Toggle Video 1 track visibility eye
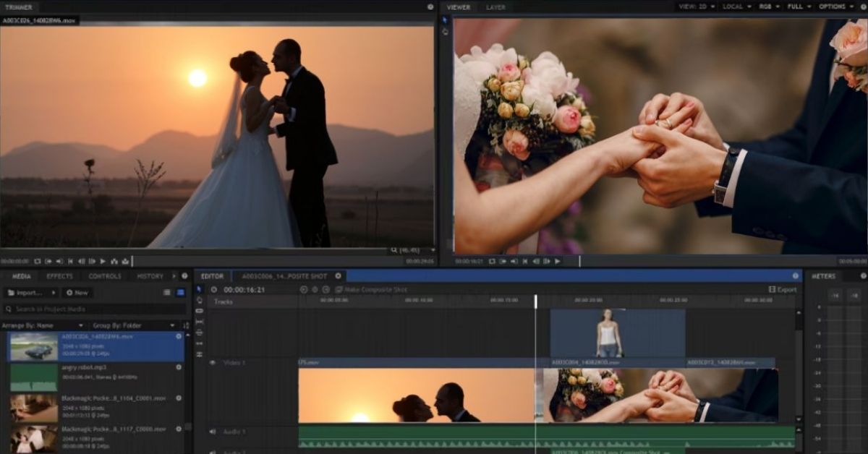 213,362
